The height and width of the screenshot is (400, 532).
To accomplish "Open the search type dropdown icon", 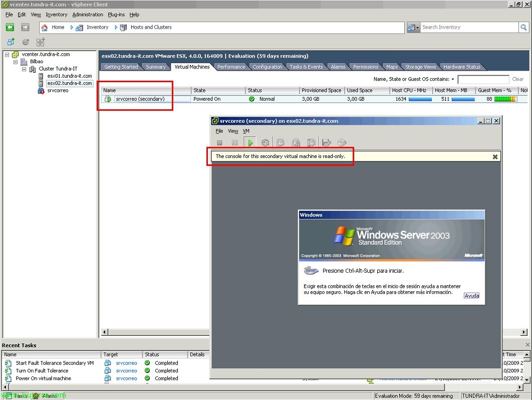I will click(413, 28).
